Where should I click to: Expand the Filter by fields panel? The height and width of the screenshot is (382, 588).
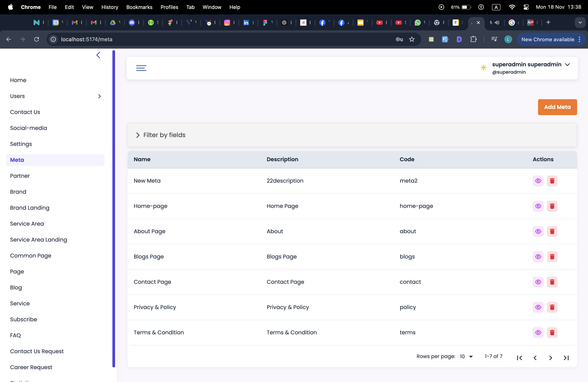point(352,135)
